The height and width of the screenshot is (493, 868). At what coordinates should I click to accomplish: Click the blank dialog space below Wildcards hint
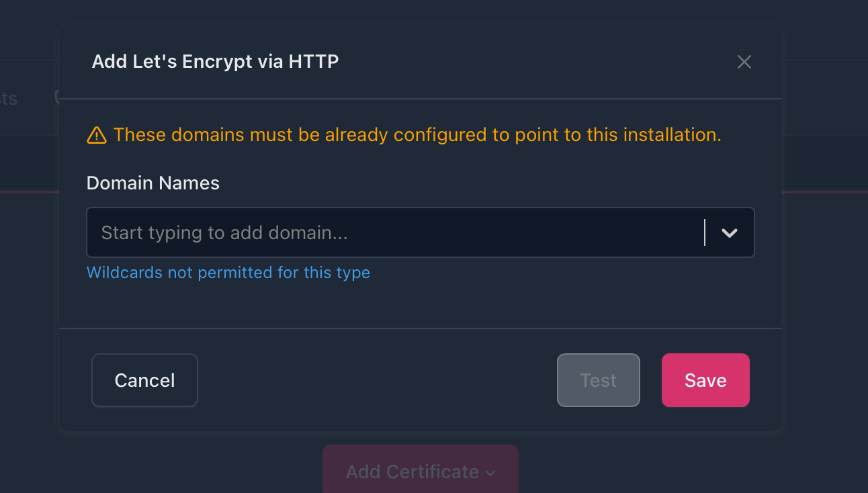417,304
